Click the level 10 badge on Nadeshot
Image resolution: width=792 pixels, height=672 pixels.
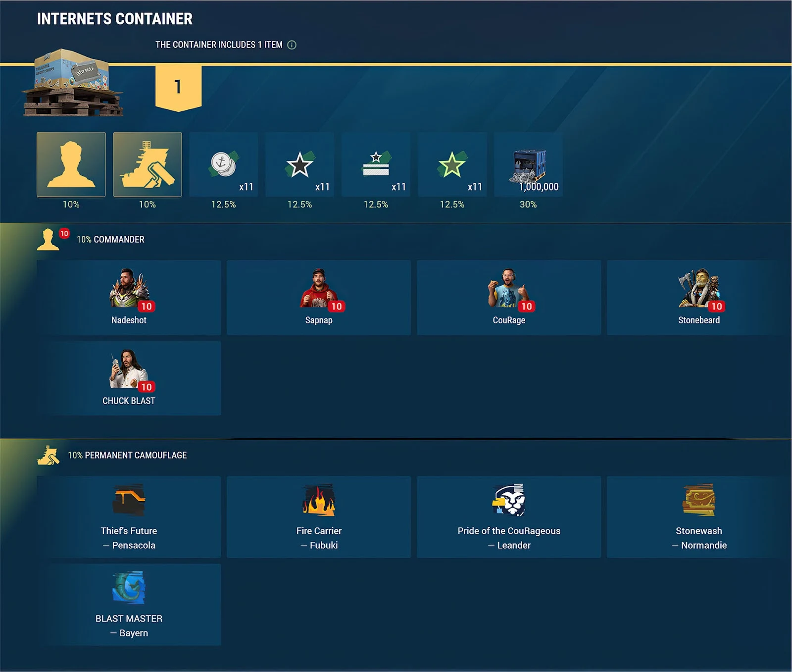(147, 307)
